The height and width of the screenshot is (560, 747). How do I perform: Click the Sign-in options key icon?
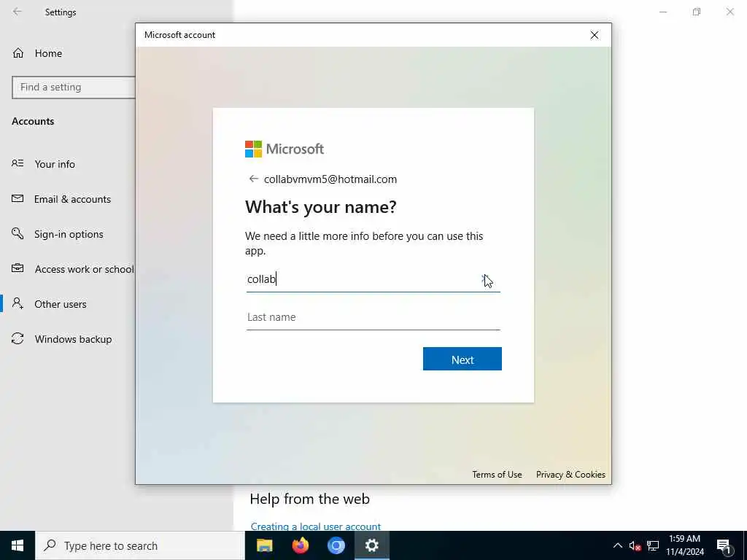pyautogui.click(x=18, y=233)
